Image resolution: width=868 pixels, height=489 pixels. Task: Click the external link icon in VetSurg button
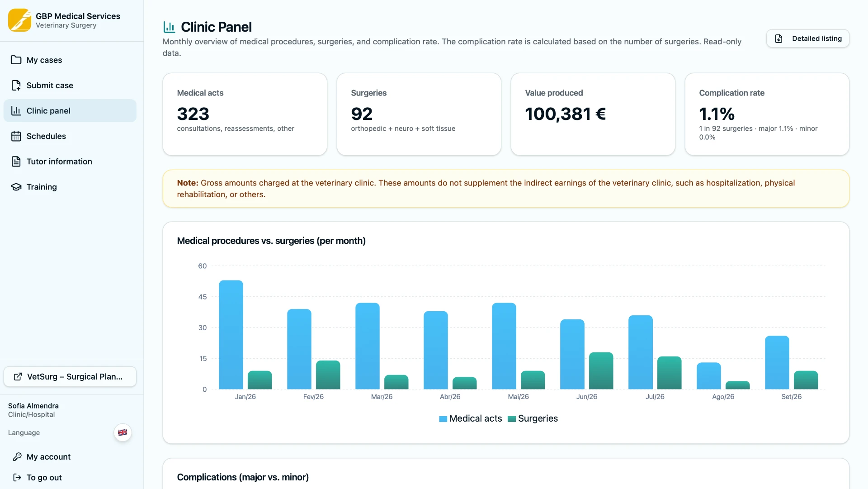tap(18, 377)
